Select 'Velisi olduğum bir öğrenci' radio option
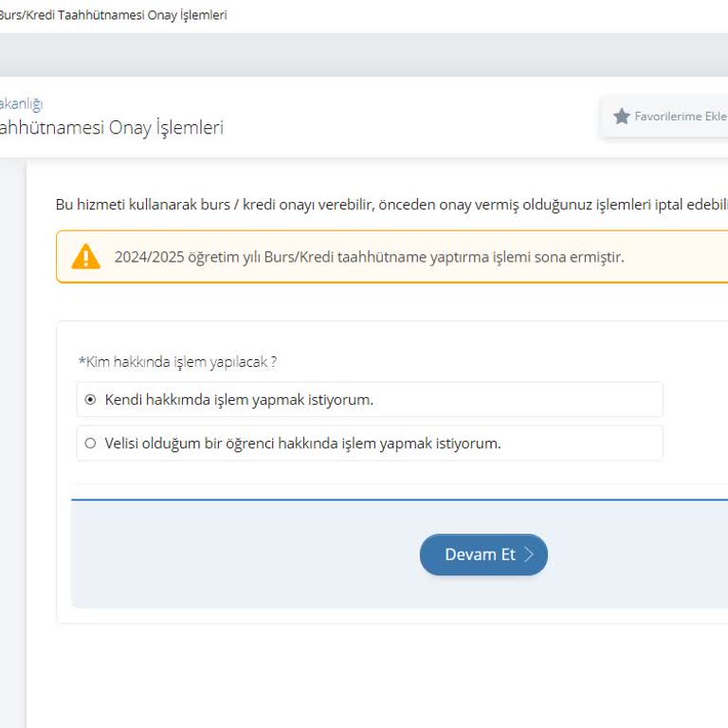 click(91, 443)
